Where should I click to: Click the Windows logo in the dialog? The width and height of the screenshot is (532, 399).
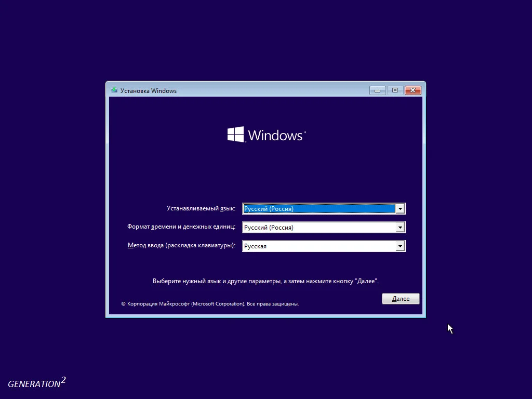pyautogui.click(x=267, y=135)
